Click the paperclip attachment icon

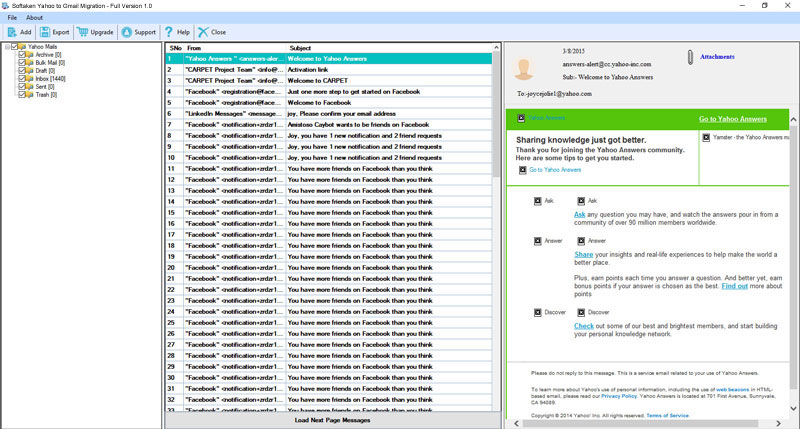point(690,57)
